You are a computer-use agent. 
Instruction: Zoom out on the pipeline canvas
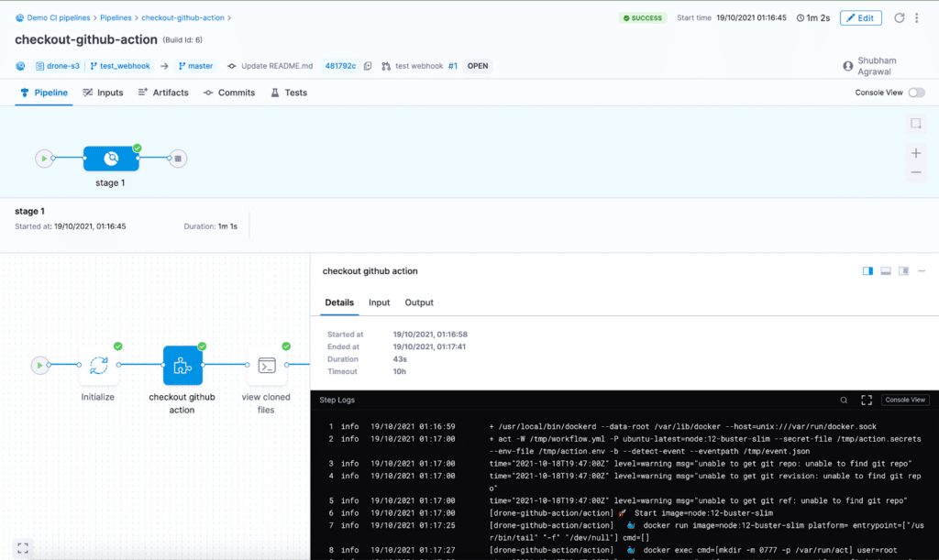(915, 174)
